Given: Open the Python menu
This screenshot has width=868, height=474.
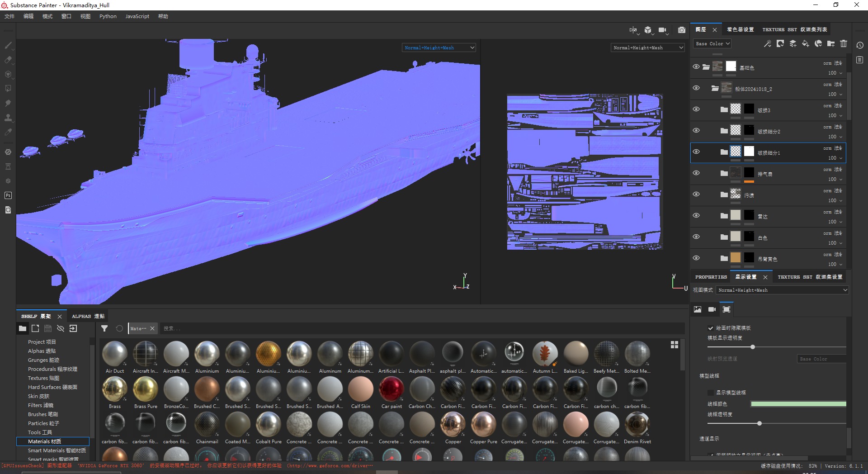Looking at the screenshot, I should click(108, 16).
